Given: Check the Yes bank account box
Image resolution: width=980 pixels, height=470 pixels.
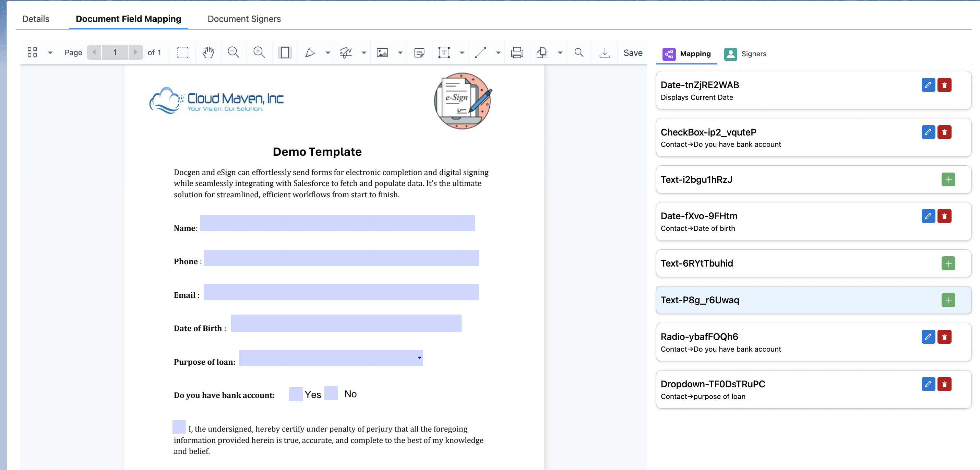Looking at the screenshot, I should click(296, 394).
